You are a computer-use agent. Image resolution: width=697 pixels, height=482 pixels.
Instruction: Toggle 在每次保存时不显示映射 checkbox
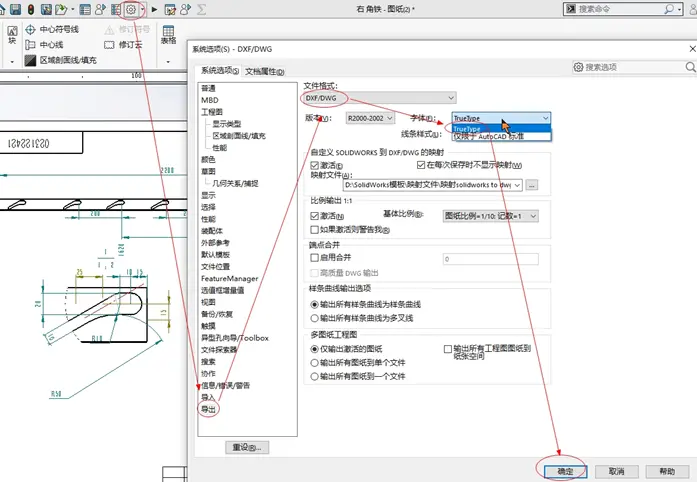421,165
